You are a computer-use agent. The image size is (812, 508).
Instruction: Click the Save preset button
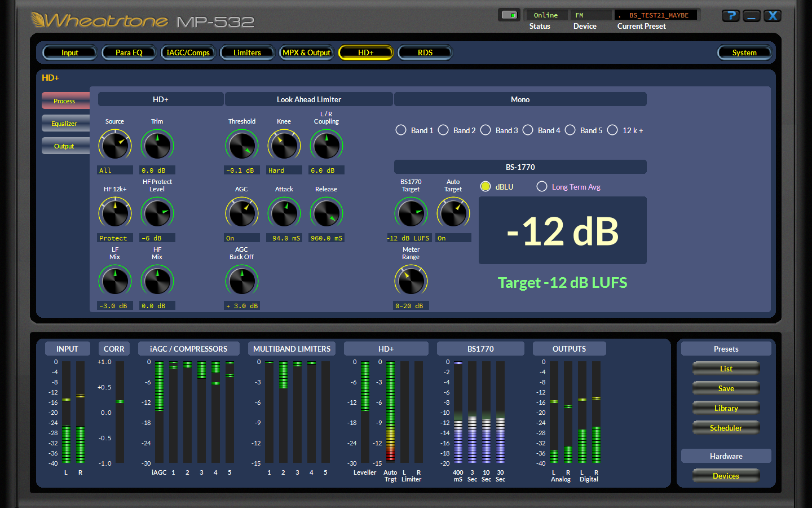(726, 388)
